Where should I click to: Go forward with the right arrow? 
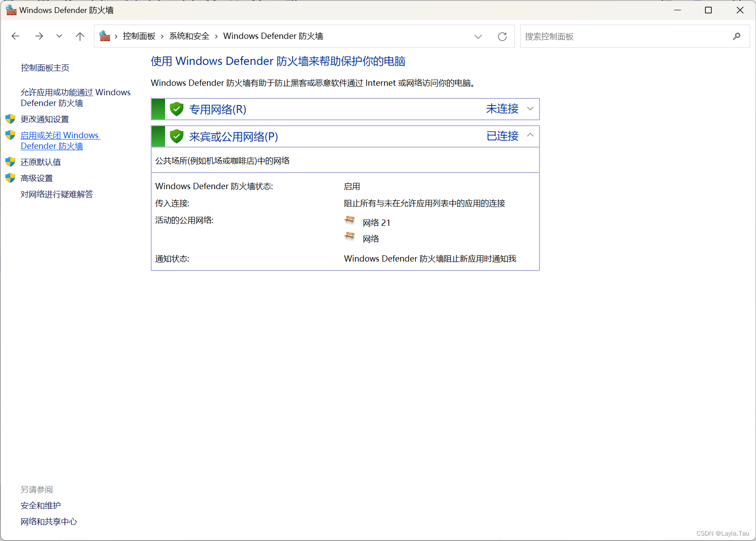39,36
